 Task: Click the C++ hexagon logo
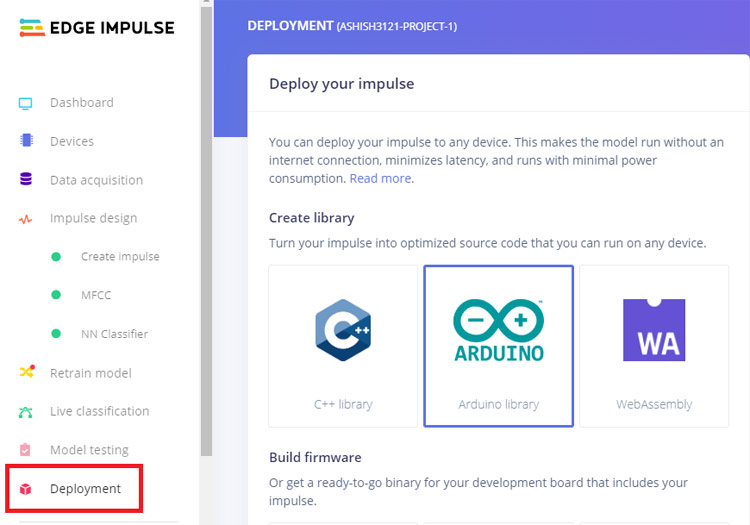click(x=343, y=330)
